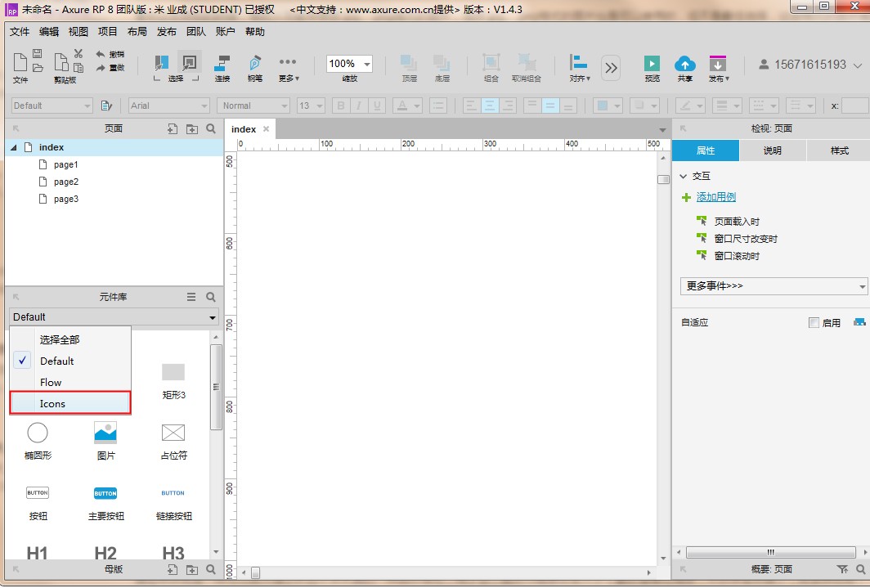Search the widget library (元件库)
This screenshot has width=870, height=588.
pos(211,297)
